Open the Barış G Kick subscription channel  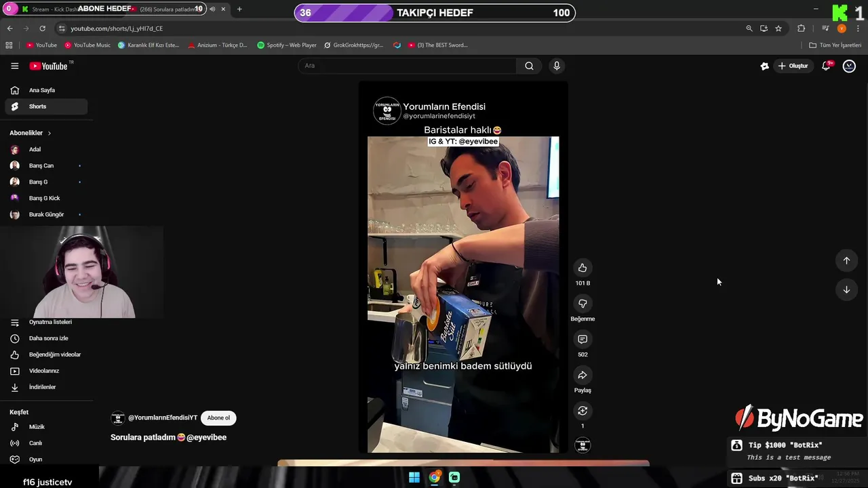point(46,198)
